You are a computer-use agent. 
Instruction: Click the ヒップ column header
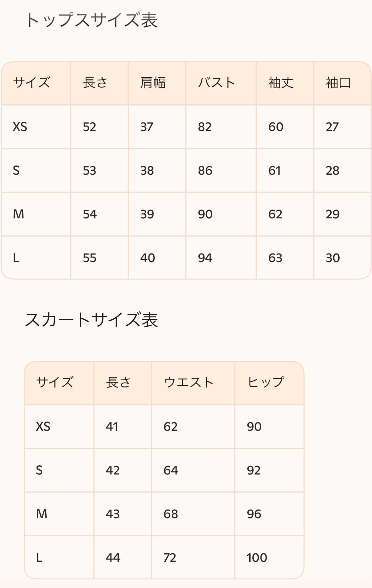point(266,383)
